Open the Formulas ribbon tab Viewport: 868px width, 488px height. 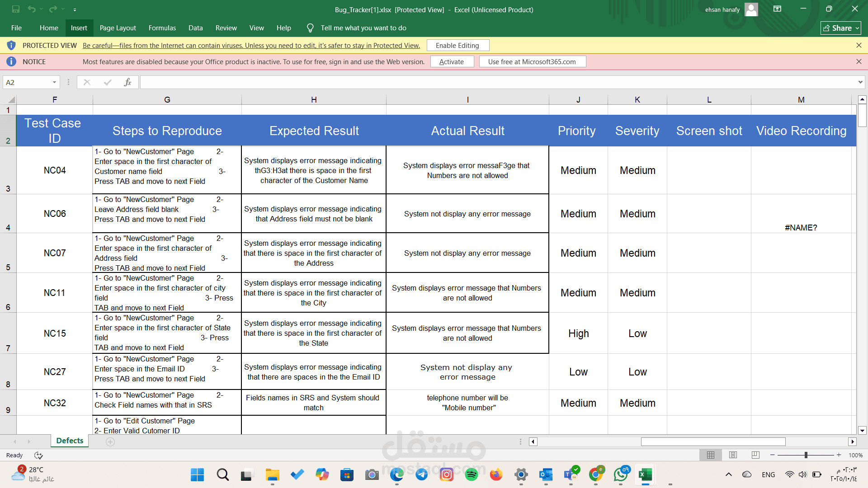click(162, 28)
